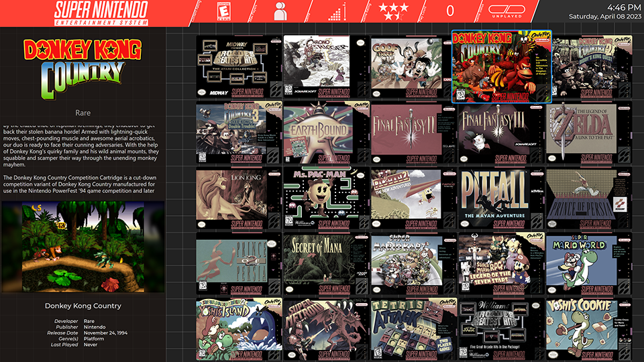Image resolution: width=644 pixels, height=362 pixels.
Task: Select Zelda A Link to the Past box
Action: tap(589, 132)
